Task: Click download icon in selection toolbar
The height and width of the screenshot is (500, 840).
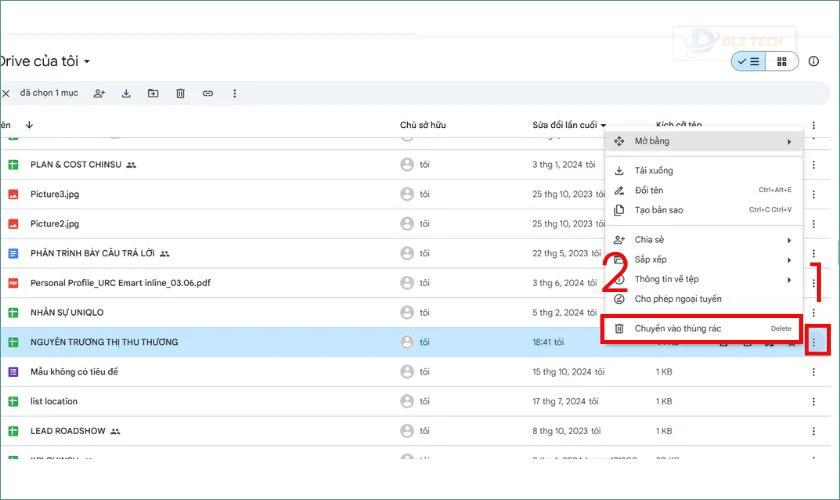Action: [x=126, y=93]
